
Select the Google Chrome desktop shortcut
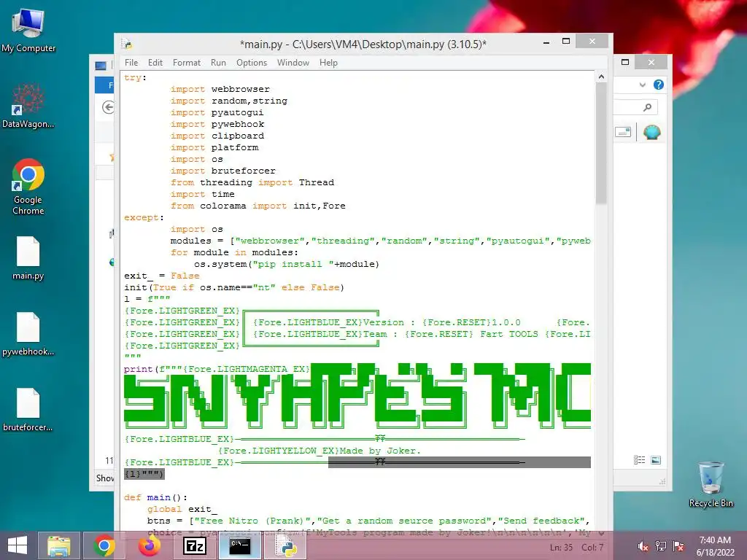tap(28, 187)
